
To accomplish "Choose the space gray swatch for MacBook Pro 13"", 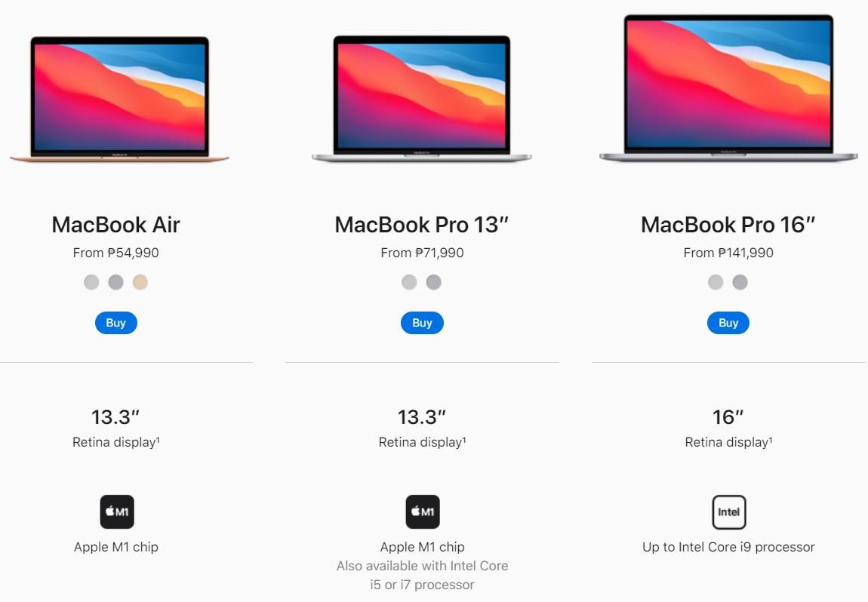I will pos(433,282).
